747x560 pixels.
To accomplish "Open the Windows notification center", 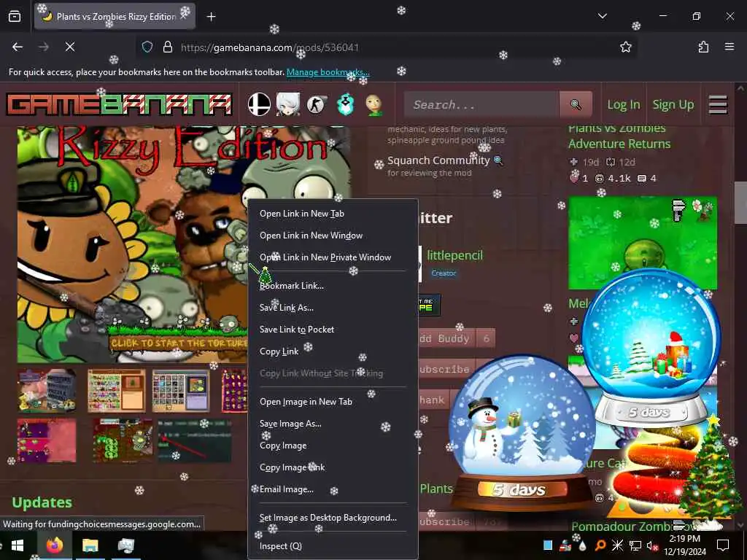I will [x=723, y=545].
